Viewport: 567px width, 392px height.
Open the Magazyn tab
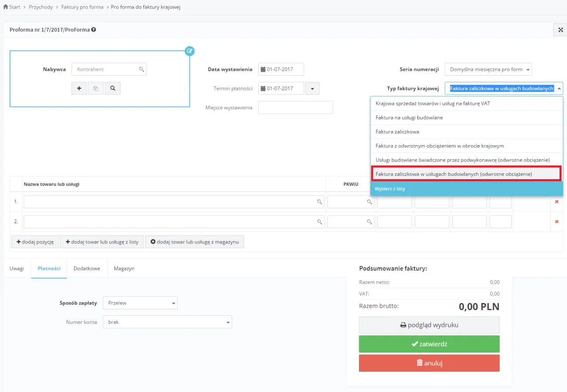click(124, 269)
